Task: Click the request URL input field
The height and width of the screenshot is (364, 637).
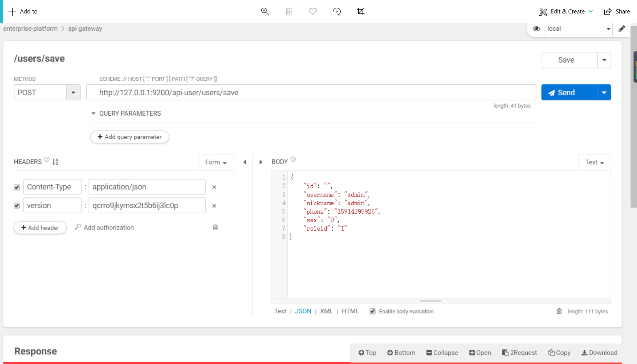Action: (311, 93)
